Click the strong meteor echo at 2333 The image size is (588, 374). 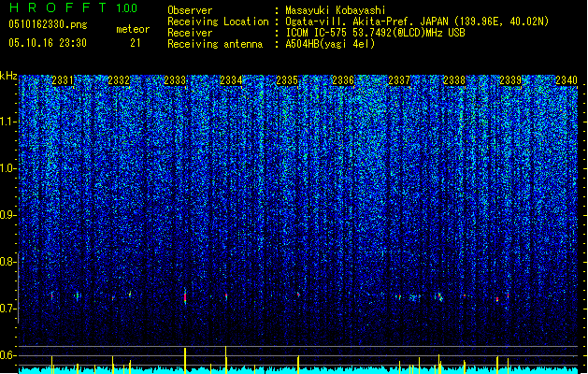(x=185, y=296)
